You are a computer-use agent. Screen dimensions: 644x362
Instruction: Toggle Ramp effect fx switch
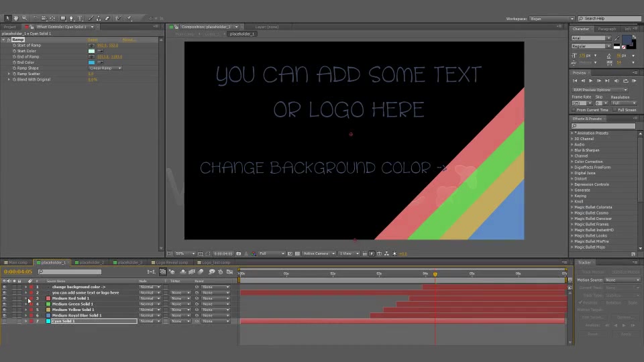[x=9, y=40]
